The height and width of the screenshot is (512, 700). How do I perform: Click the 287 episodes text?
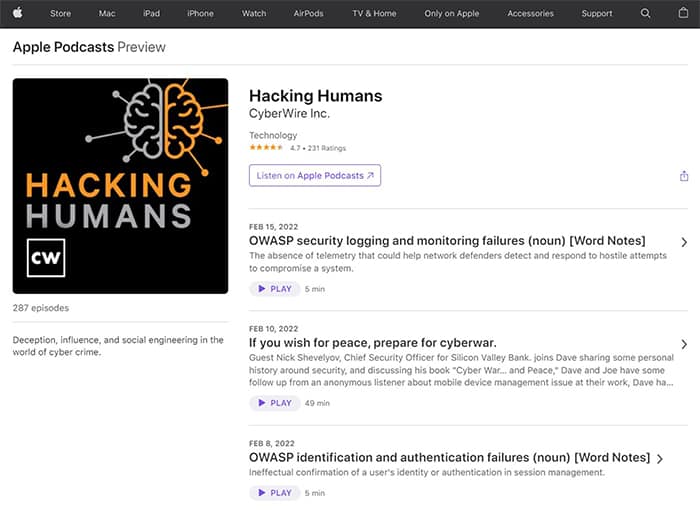[41, 308]
